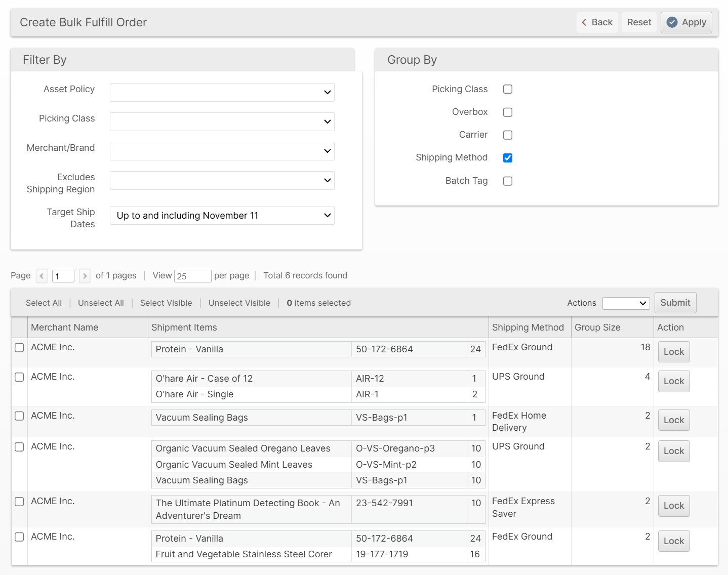Image resolution: width=728 pixels, height=575 pixels.
Task: Open the Asset Policy dropdown
Action: pyautogui.click(x=222, y=93)
